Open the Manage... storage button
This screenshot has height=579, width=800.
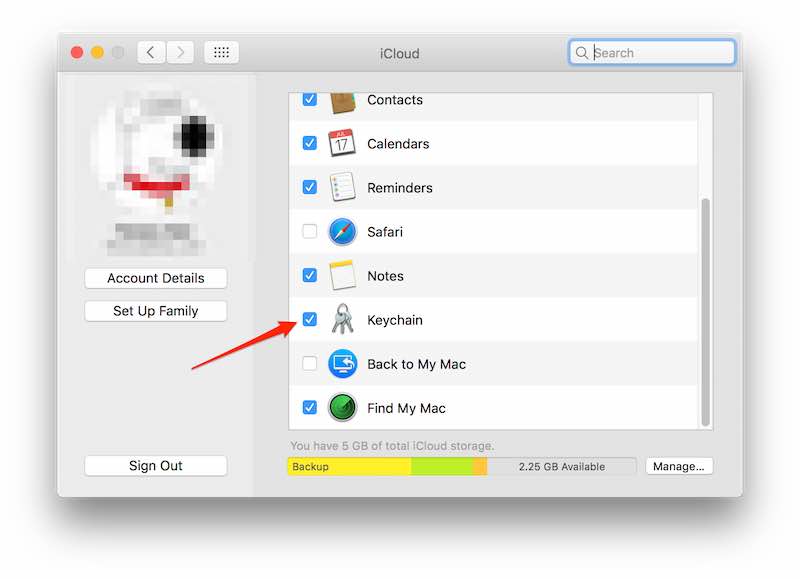[x=679, y=466]
